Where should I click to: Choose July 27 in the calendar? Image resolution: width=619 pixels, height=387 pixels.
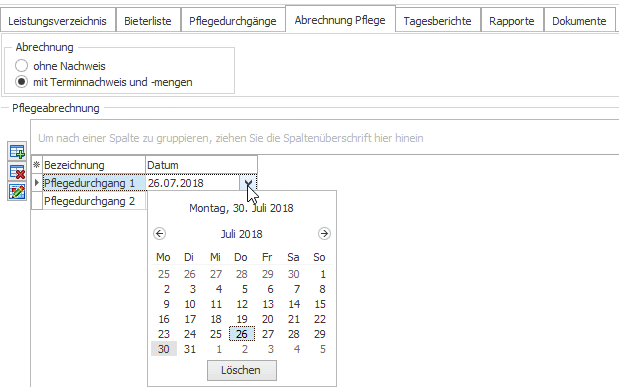click(x=268, y=334)
